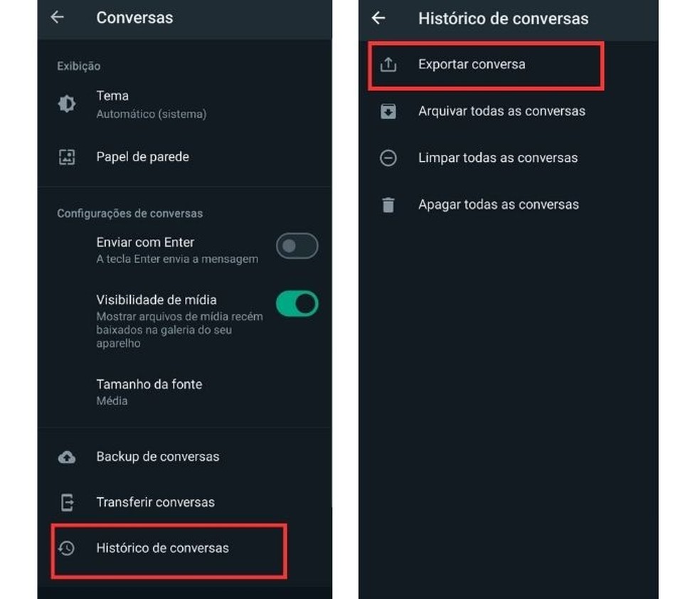The image size is (700, 599).
Task: Tap the Papel de parede wallpaper icon
Action: click(x=67, y=157)
